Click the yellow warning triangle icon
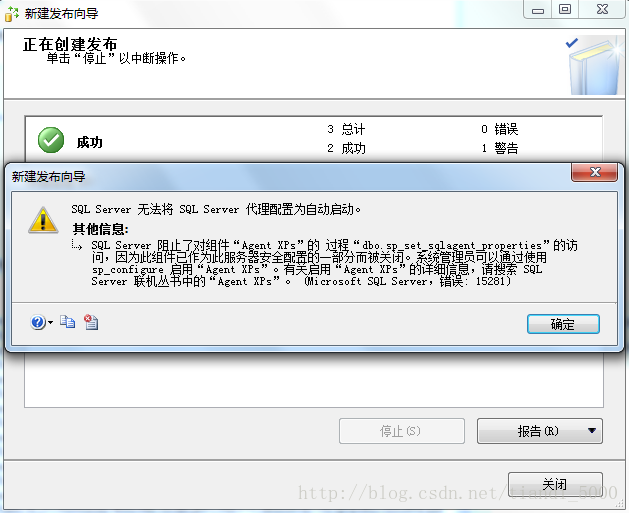The height and width of the screenshot is (513, 629). (43, 220)
